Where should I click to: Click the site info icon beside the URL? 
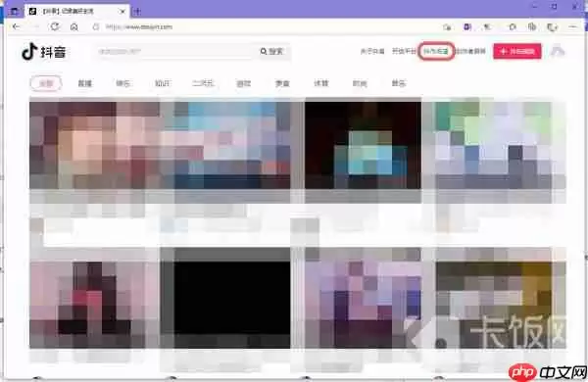pos(96,27)
